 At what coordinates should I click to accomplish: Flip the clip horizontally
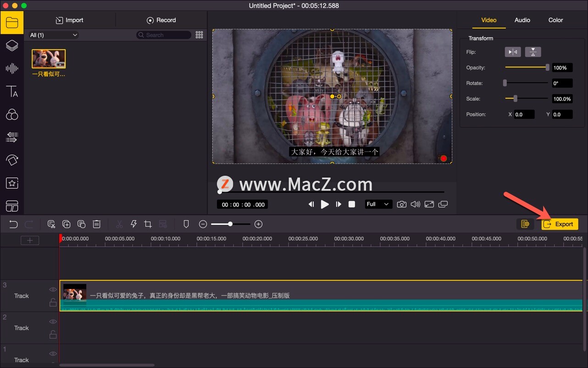[x=513, y=52]
